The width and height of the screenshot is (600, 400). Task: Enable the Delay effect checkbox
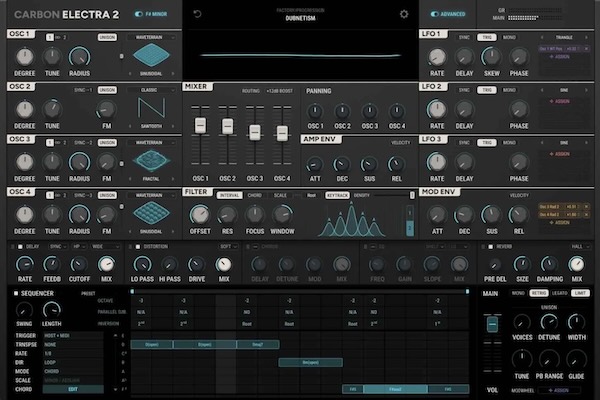pos(20,247)
